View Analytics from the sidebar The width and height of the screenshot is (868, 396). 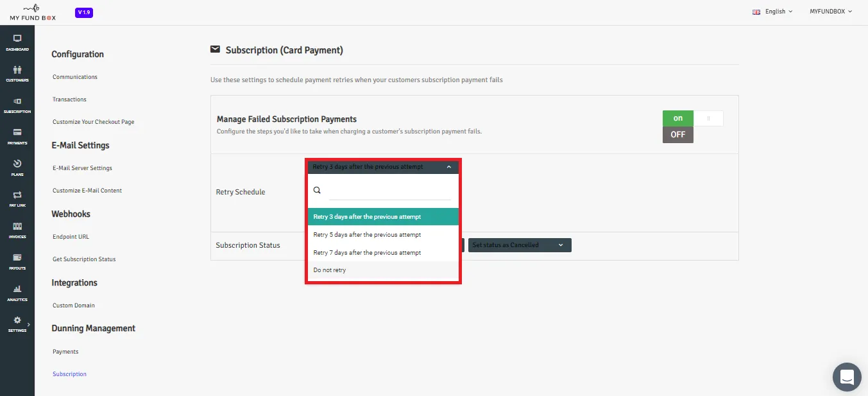click(x=17, y=293)
